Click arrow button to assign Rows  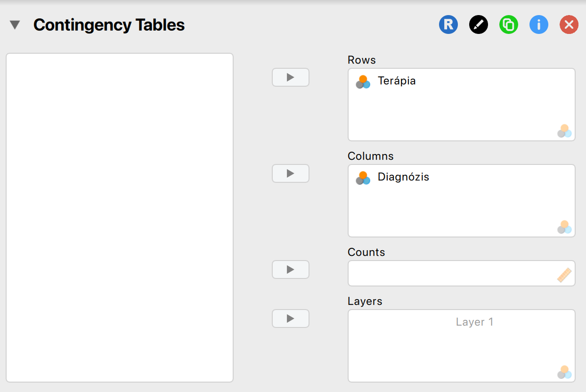(291, 77)
